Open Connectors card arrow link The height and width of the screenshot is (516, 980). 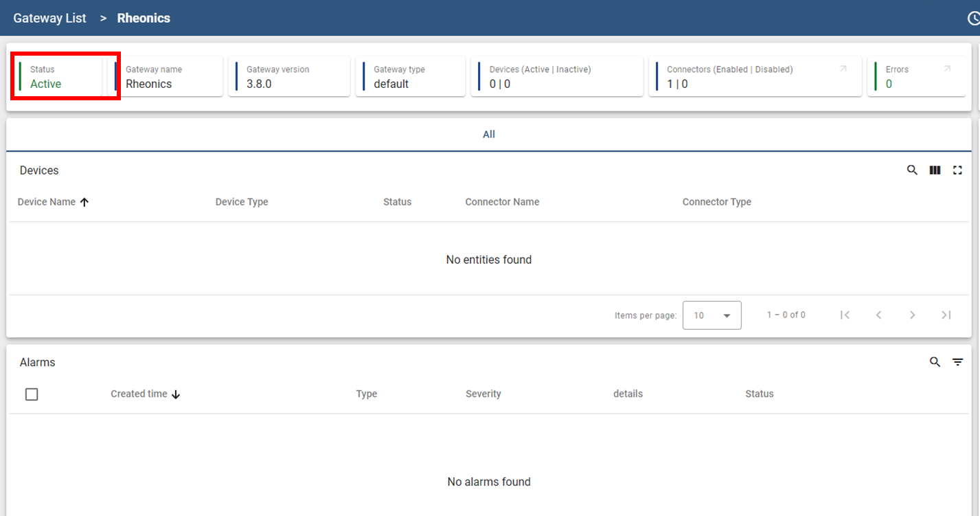click(x=843, y=69)
